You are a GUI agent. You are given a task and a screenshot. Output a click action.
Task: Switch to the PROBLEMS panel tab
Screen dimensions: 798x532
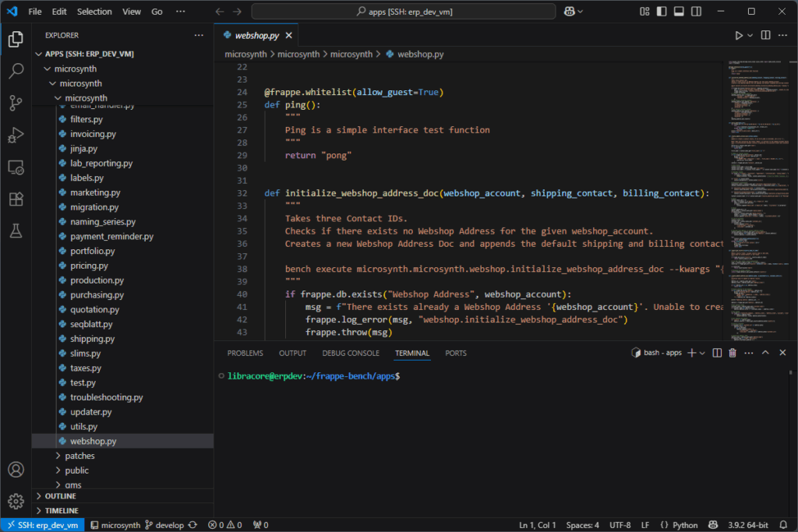(245, 353)
